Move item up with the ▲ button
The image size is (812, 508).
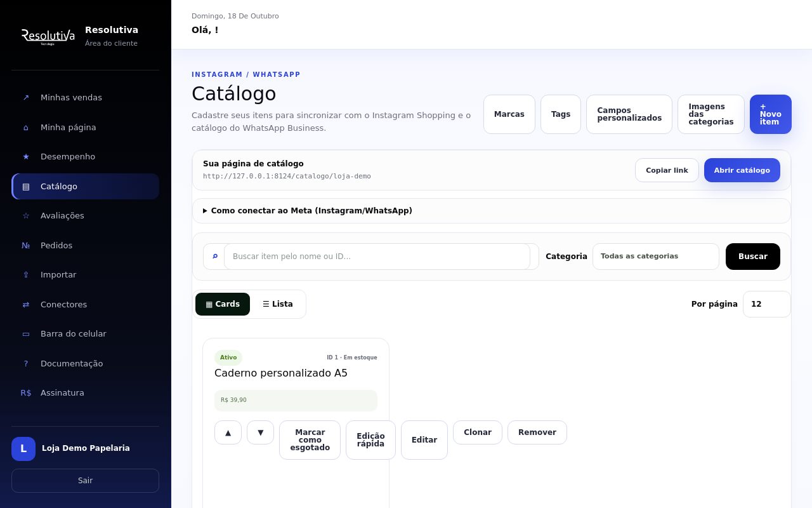click(228, 432)
